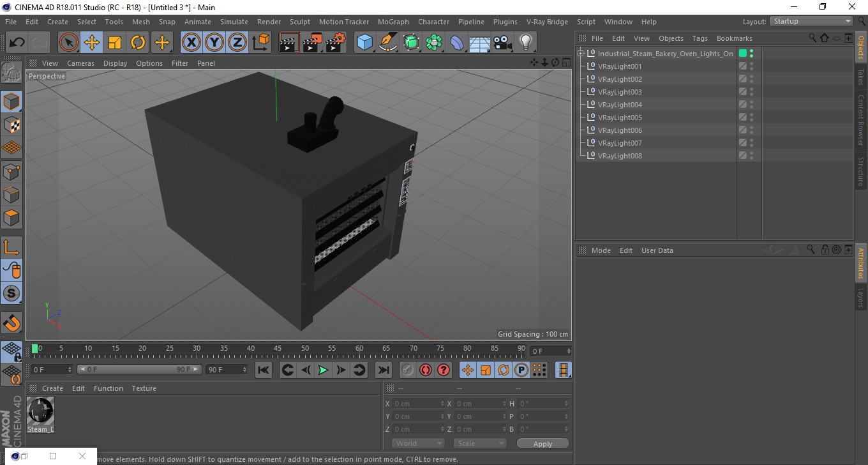Go to Start of animation
The image size is (868, 465).
click(264, 370)
